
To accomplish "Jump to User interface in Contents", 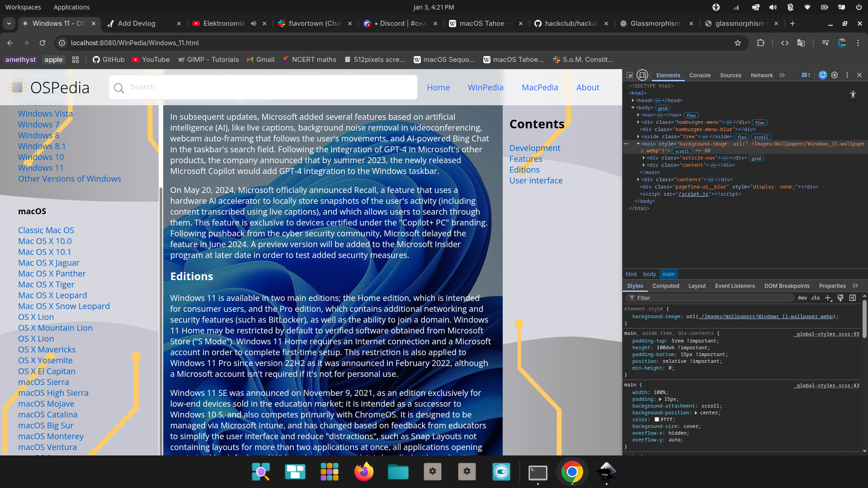I will 536,180.
